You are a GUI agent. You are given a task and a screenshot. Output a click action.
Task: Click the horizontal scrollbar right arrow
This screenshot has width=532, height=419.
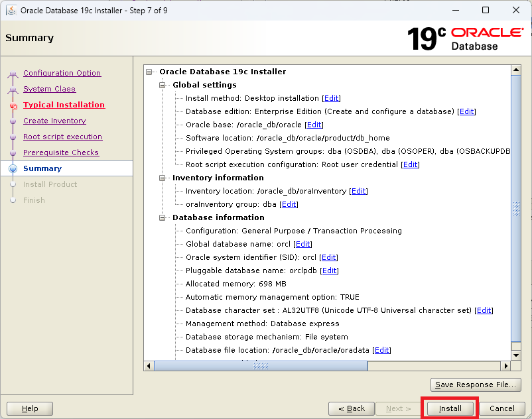[x=506, y=366]
